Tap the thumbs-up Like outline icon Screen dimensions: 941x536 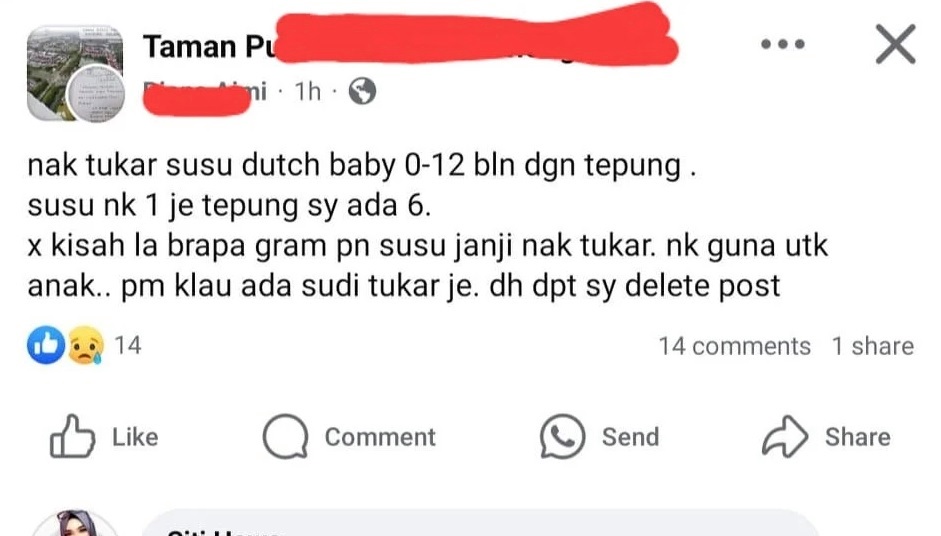pos(72,436)
